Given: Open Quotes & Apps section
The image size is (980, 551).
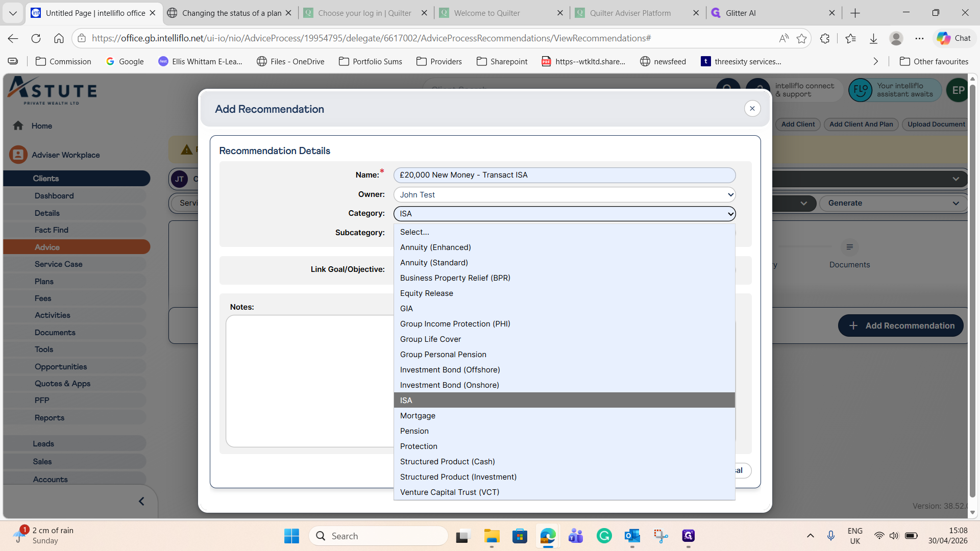Looking at the screenshot, I should tap(75, 383).
